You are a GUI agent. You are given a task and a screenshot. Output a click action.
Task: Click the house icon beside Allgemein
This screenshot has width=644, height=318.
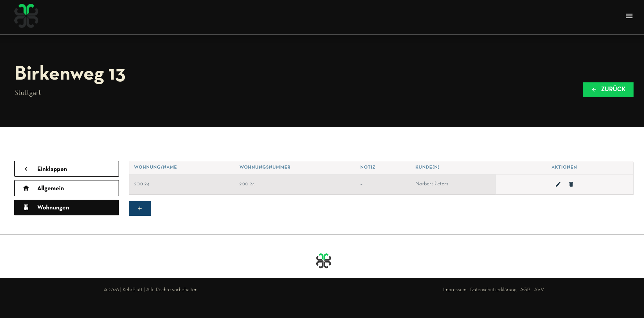tap(26, 188)
